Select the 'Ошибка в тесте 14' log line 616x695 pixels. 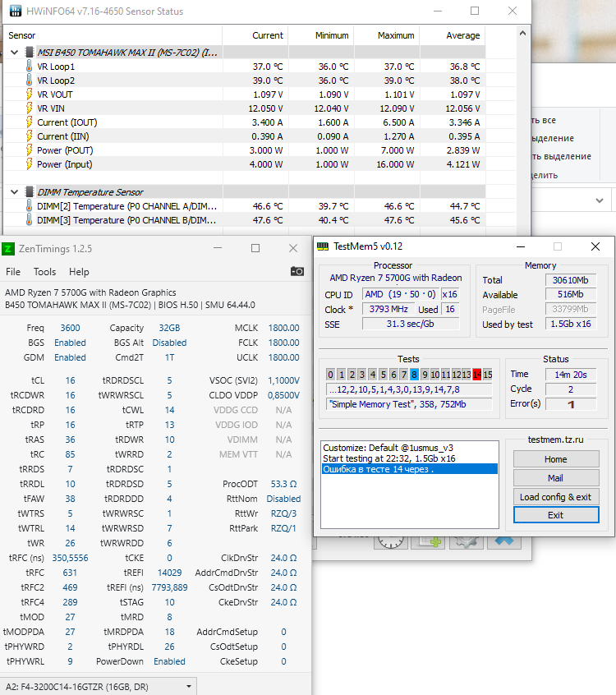coord(410,469)
